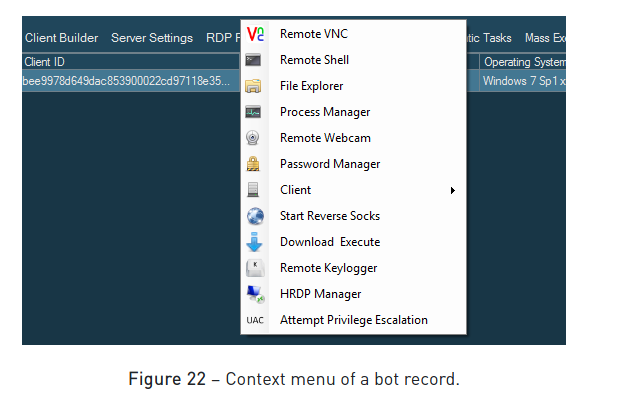Open the Mass Ex tab at the right

tap(545, 38)
